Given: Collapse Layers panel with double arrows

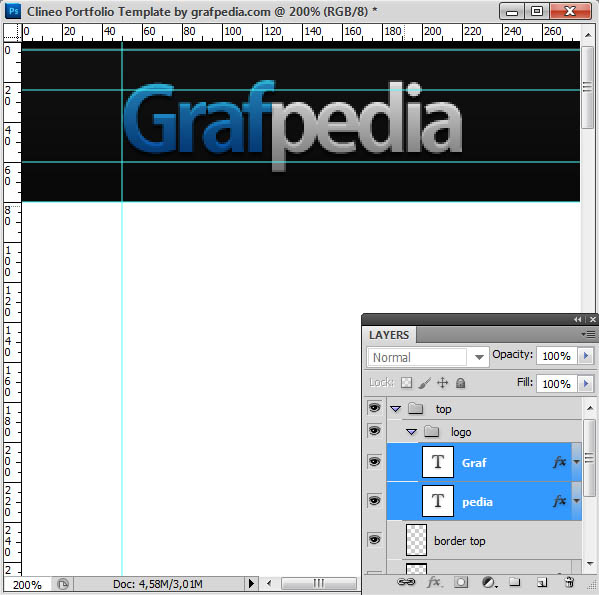Looking at the screenshot, I should [x=577, y=319].
